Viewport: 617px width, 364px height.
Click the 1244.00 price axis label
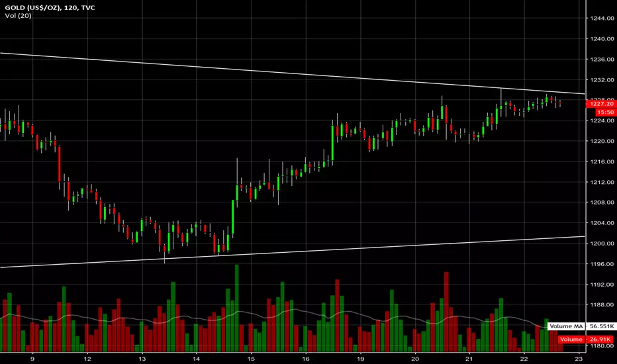[x=602, y=18]
